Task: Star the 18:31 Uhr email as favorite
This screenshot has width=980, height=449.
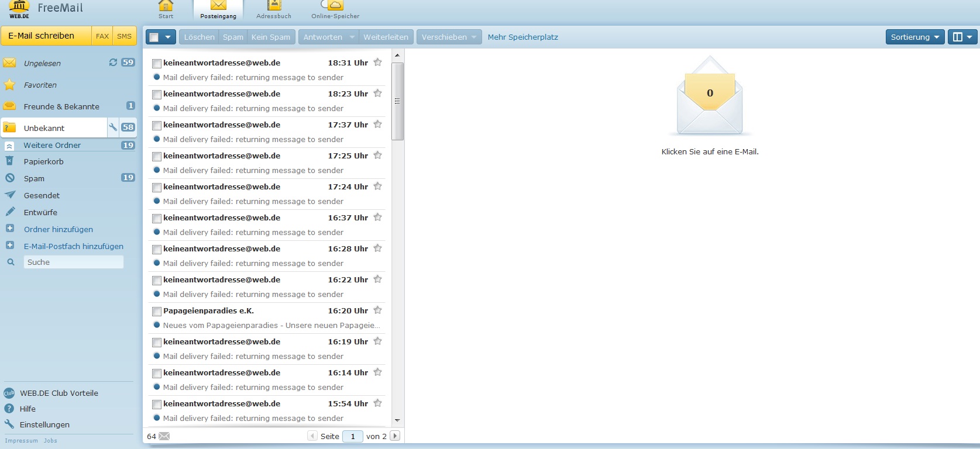Action: 377,62
